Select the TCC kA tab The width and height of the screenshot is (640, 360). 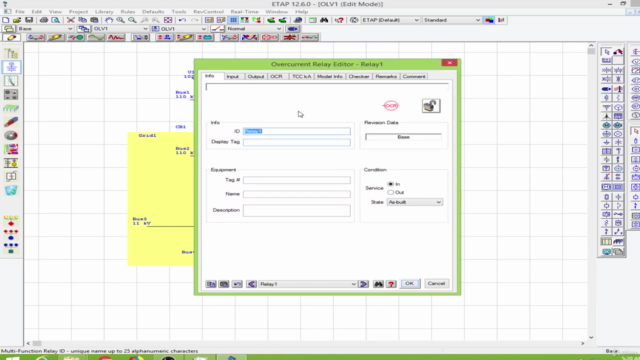click(302, 76)
